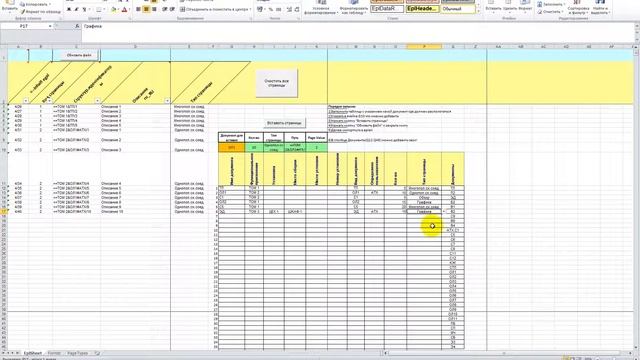Toggle bold formatting
The height and width of the screenshot is (360, 640).
coord(69,9)
